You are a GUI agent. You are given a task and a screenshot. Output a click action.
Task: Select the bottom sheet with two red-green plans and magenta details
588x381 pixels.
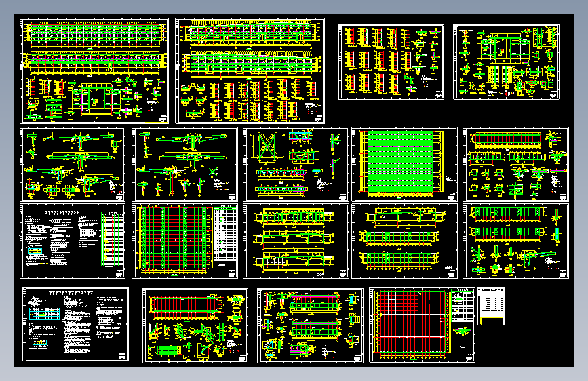tap(310, 325)
